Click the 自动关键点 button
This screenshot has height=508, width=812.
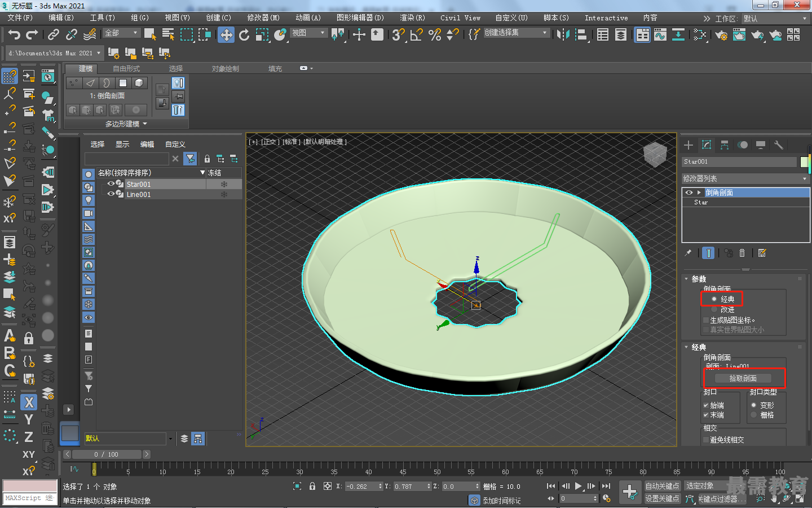pyautogui.click(x=662, y=486)
